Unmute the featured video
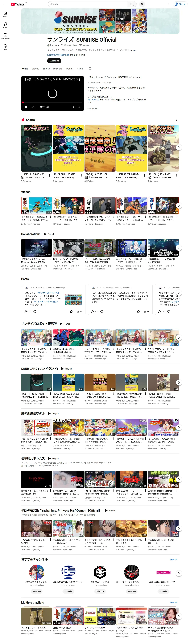 tap(33, 107)
